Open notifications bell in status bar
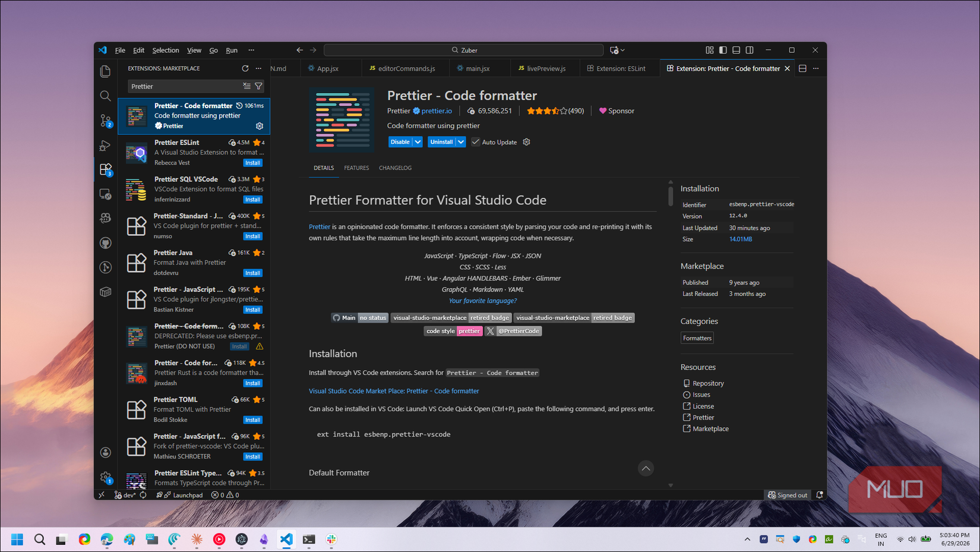The image size is (980, 552). click(820, 494)
